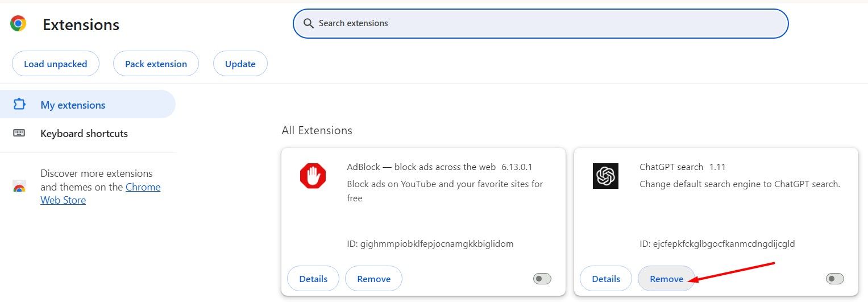Click the AdBlock ID gighmmpiobklfepjocnamgkkbiglidom

pos(430,244)
